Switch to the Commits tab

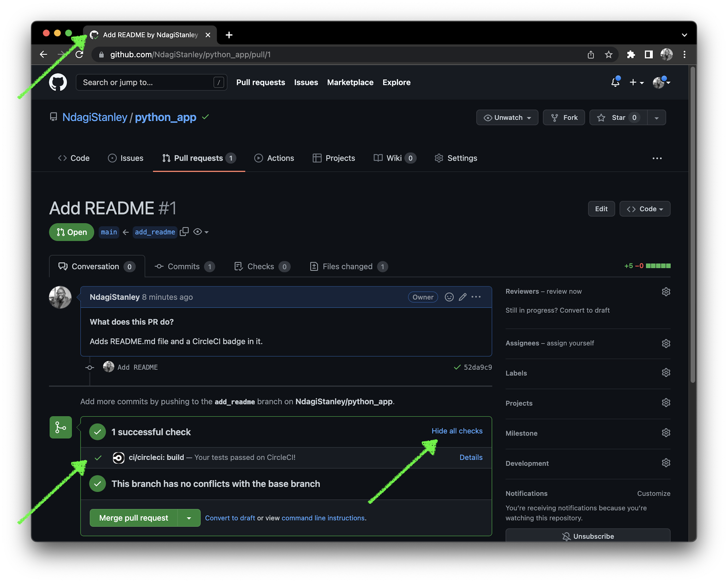click(185, 267)
